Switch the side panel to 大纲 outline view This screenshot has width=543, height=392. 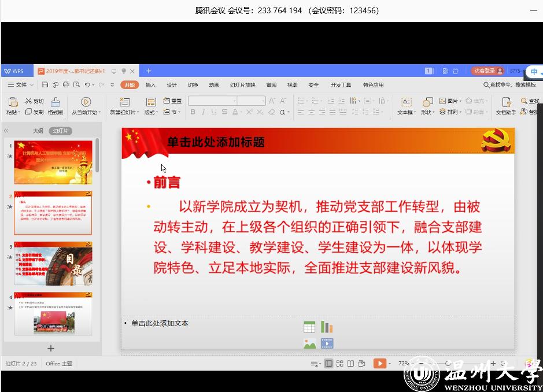click(38, 131)
